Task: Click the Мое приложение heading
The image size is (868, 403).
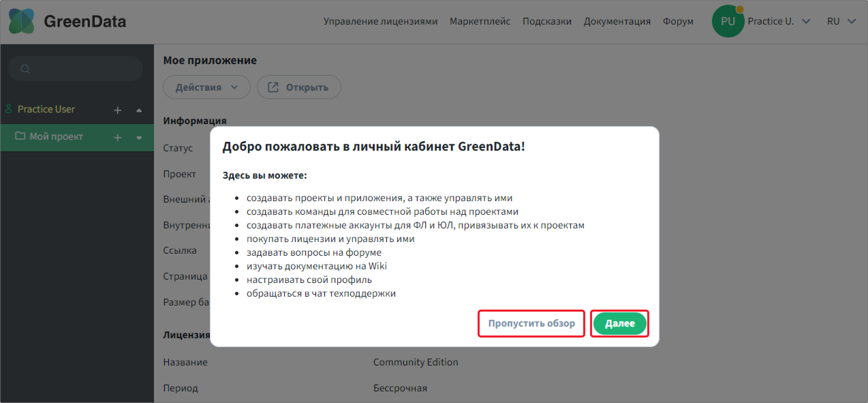Action: click(x=210, y=60)
